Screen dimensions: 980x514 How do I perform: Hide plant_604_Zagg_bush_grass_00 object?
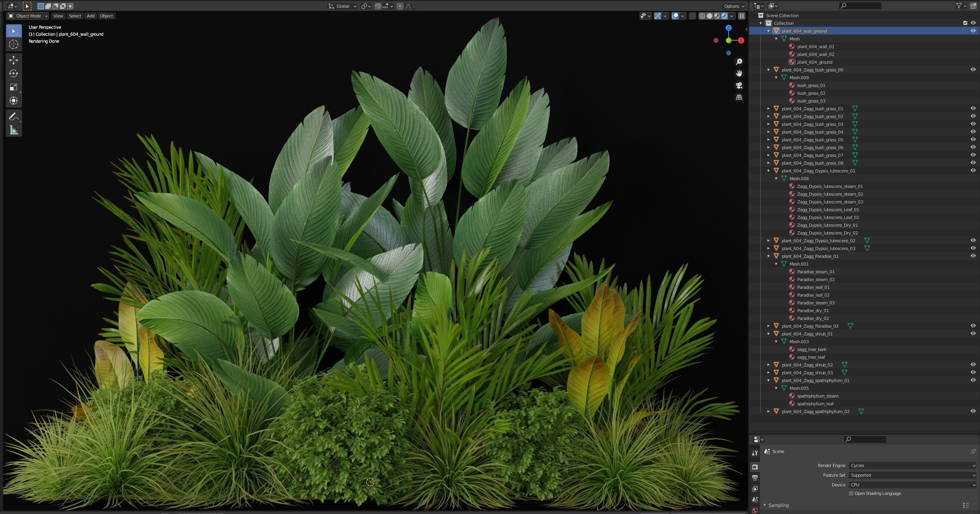(973, 69)
